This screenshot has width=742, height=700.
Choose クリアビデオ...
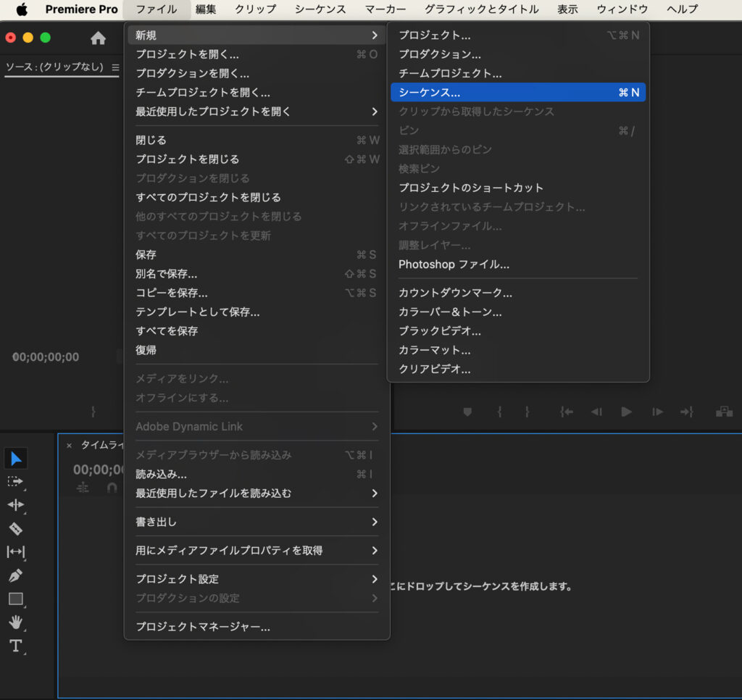[x=518, y=369]
